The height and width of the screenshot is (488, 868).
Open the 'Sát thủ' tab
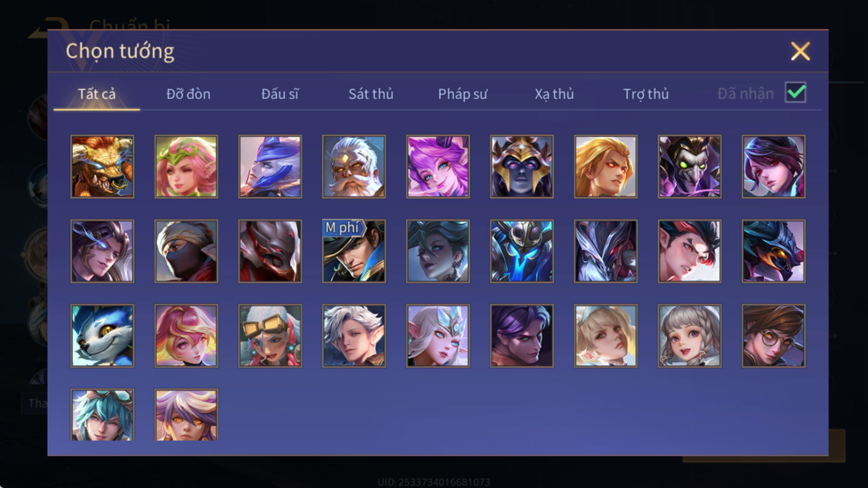click(371, 94)
